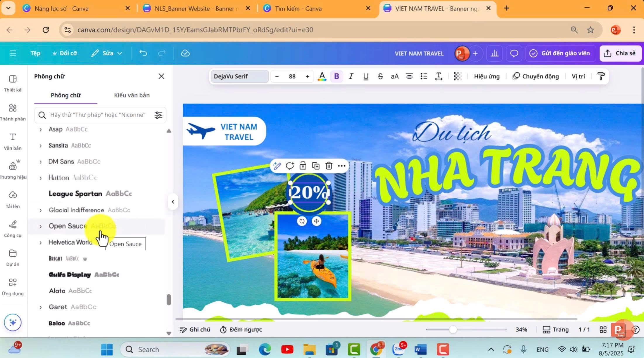
Task: Open the transparency checkerboard icon
Action: click(457, 77)
